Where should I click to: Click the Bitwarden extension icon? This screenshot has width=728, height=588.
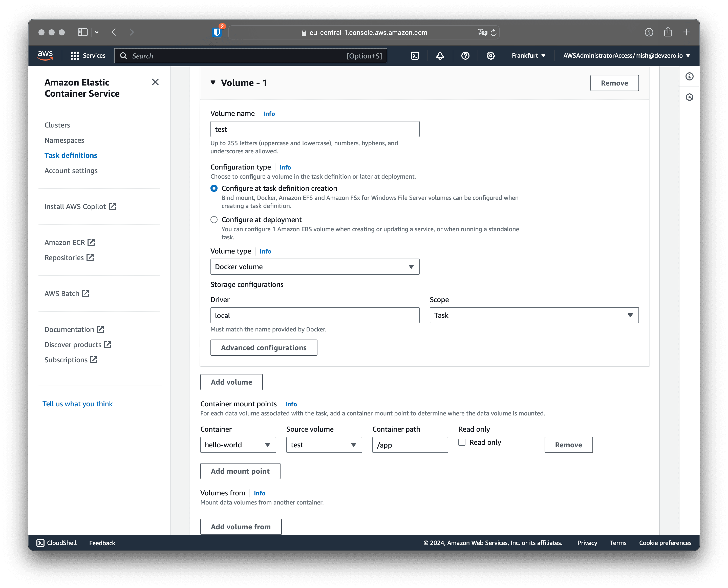pos(217,32)
